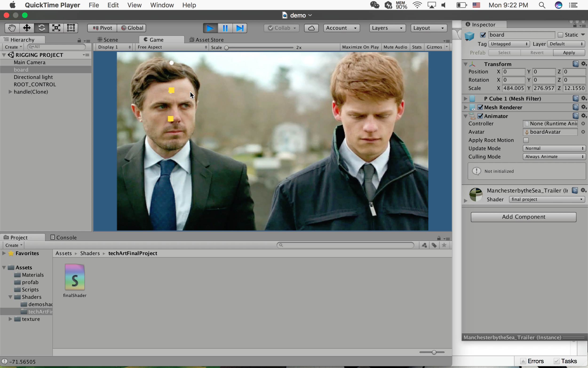Image resolution: width=588 pixels, height=368 pixels.
Task: Open Mesh Filter gear settings
Action: 584,98
